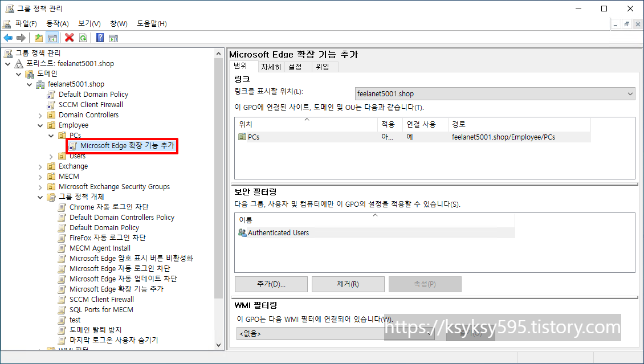The width and height of the screenshot is (644, 364).
Task: Select the Exchange OU folder
Action: tap(73, 166)
